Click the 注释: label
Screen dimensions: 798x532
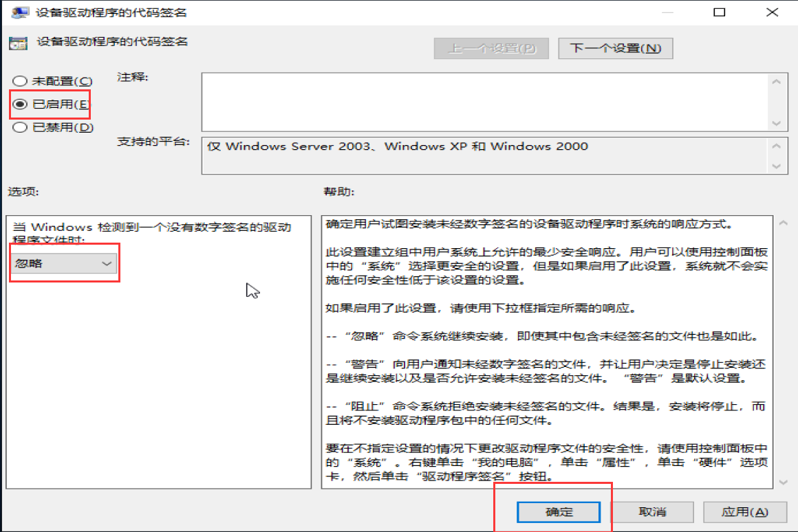point(132,77)
